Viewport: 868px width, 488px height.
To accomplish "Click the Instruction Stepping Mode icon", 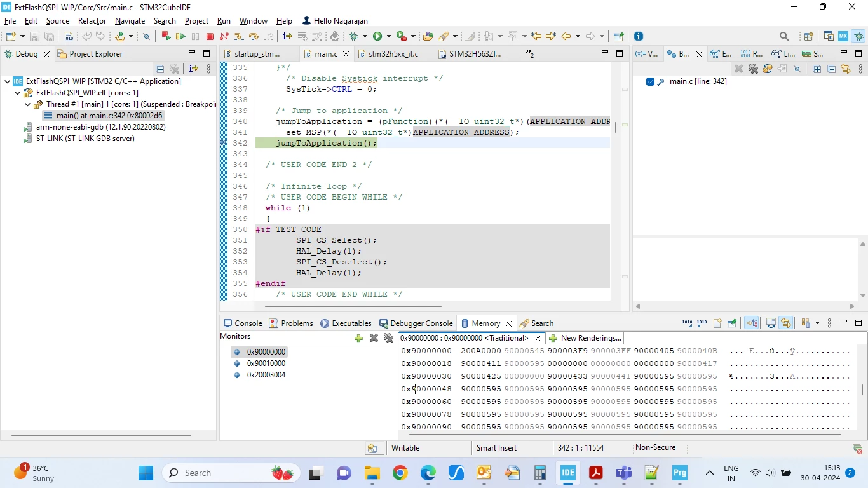I will 287,37.
